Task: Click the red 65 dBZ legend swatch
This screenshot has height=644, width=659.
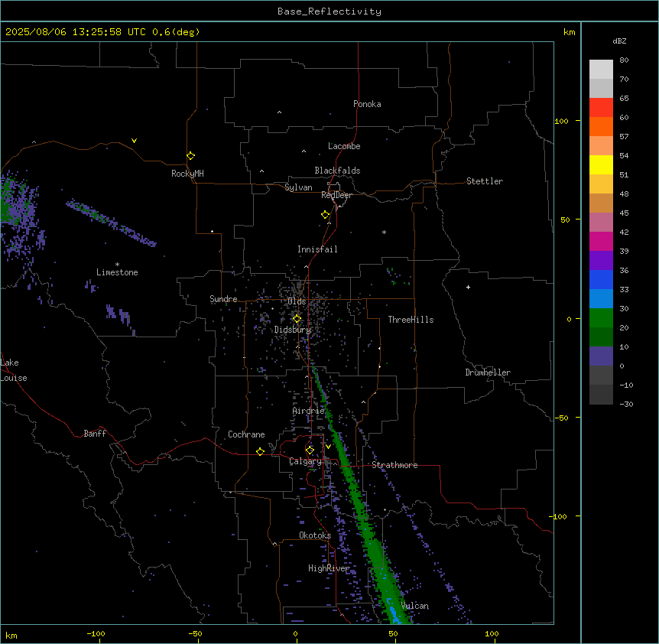Action: (x=601, y=107)
